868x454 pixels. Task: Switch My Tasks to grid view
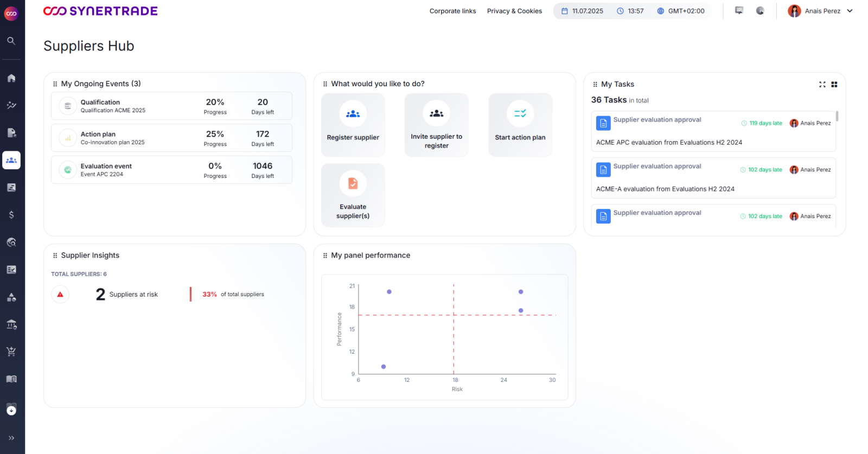click(x=834, y=84)
